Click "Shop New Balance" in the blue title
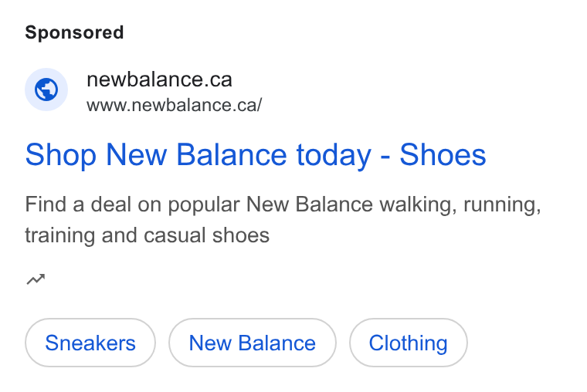This screenshot has width=587, height=392. click(x=156, y=155)
